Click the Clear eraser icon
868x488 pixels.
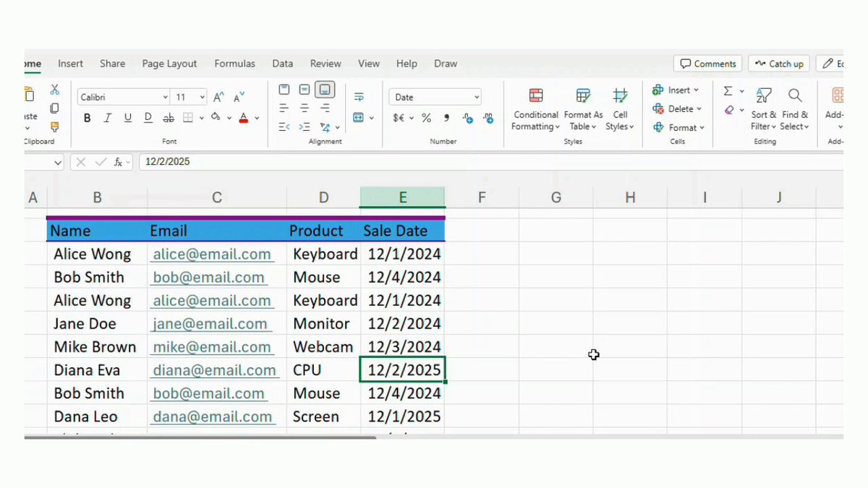pyautogui.click(x=729, y=110)
